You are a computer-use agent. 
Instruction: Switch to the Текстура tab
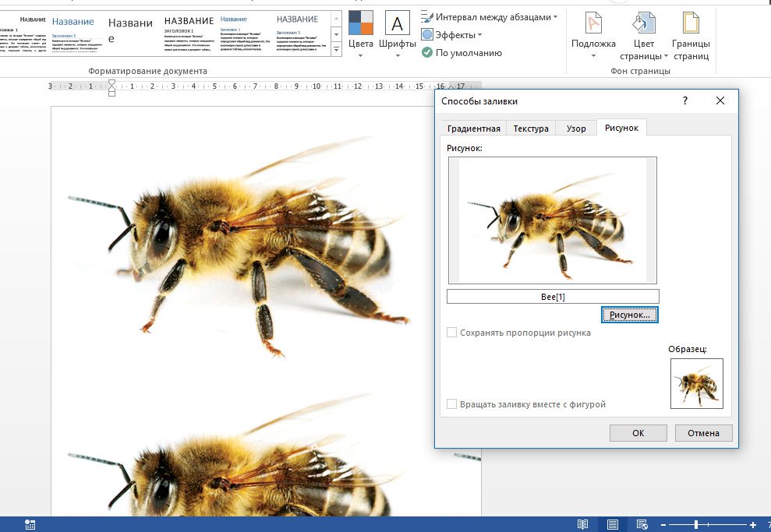pyautogui.click(x=531, y=129)
